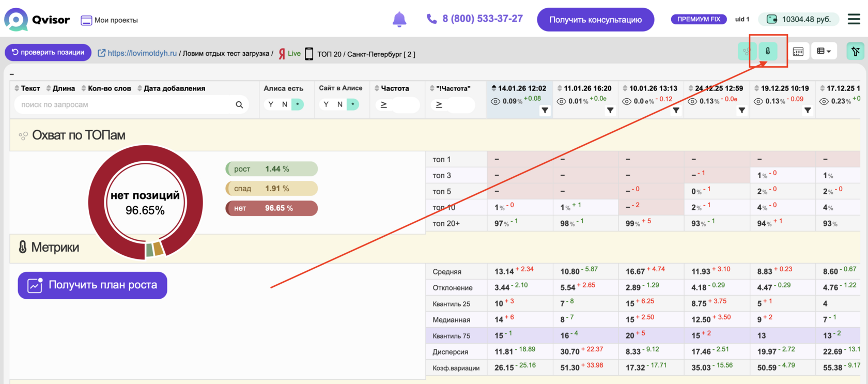Open the ≥ operator selector under Частота
The width and height of the screenshot is (868, 384).
pos(384,105)
